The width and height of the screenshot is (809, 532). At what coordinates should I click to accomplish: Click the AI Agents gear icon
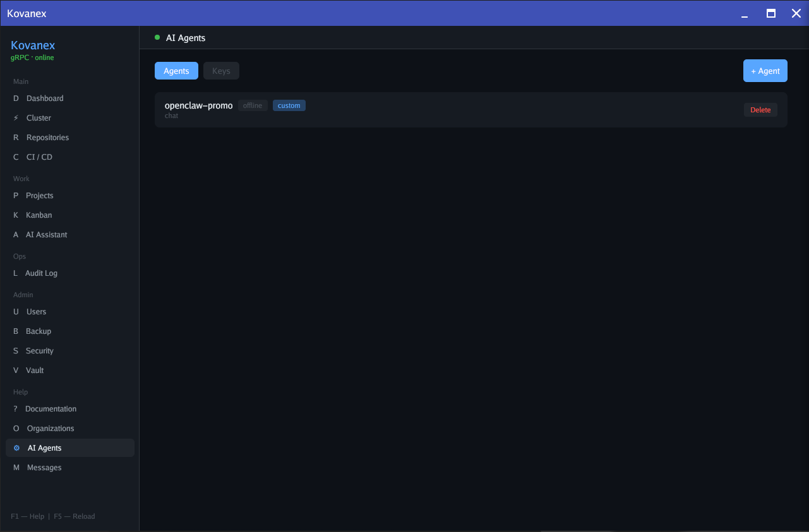[x=16, y=447]
